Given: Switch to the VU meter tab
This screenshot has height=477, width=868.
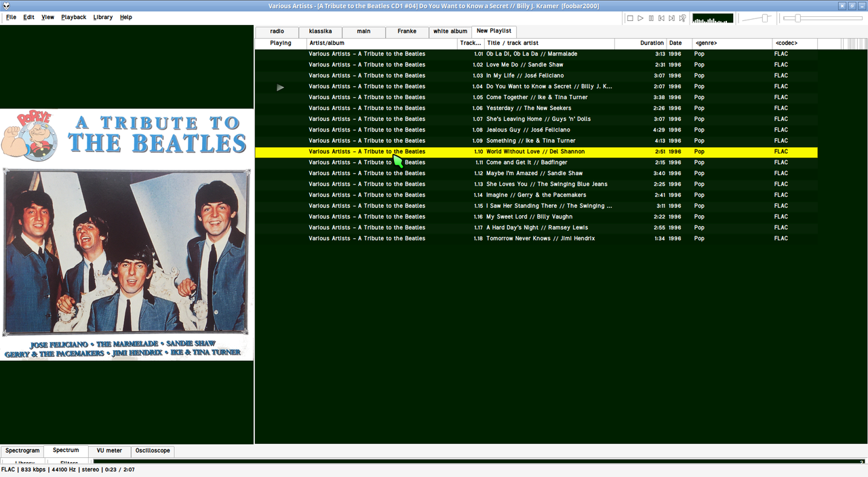Looking at the screenshot, I should (x=109, y=451).
